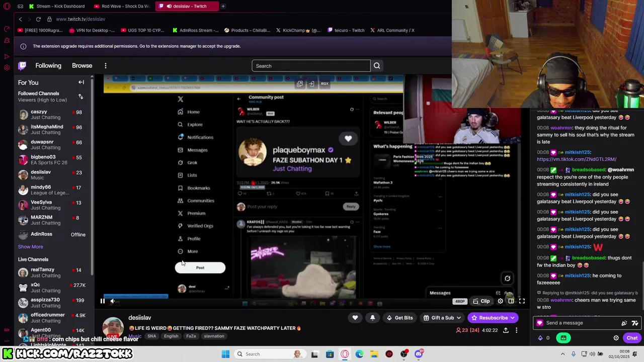Viewport: 644px width, 362px height.
Task: Switch to Rod Wave YouTube tab
Action: click(122, 6)
